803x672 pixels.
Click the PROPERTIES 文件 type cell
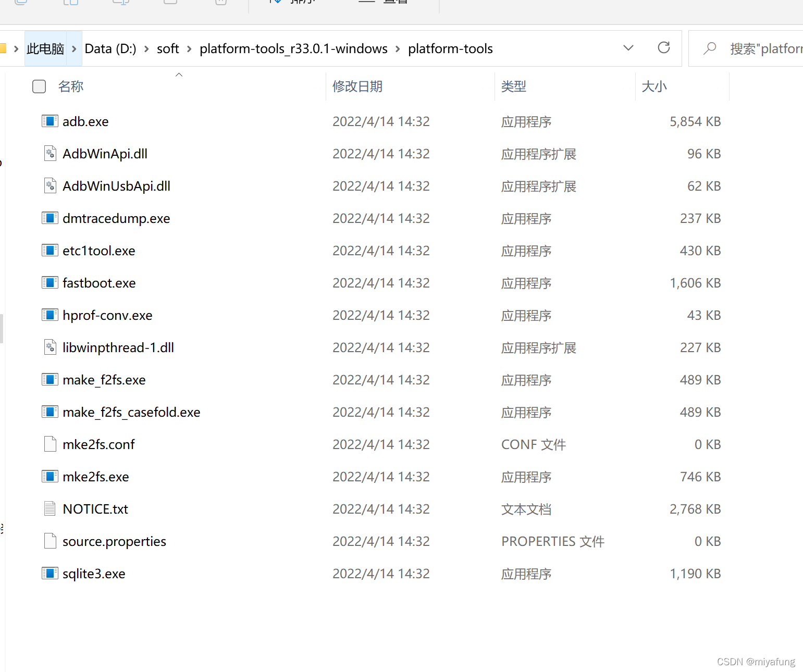click(x=553, y=542)
